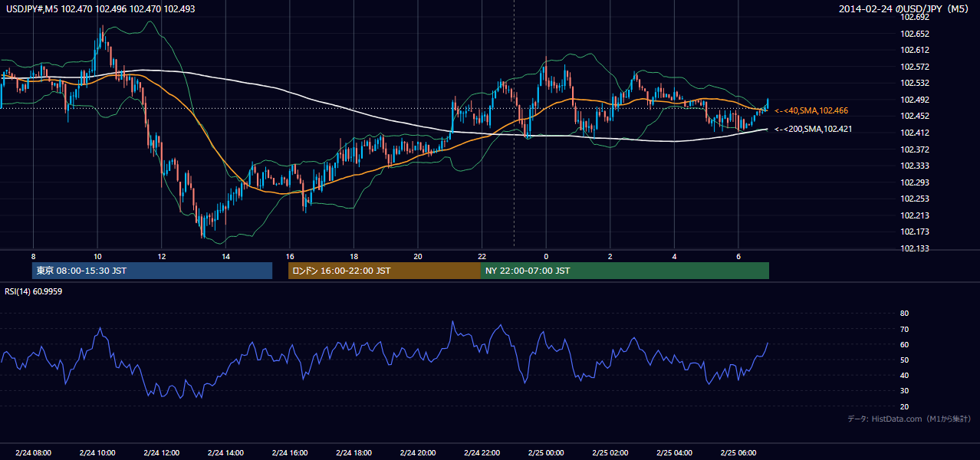
Task: Click price axis value 102.253
Action: (x=914, y=199)
